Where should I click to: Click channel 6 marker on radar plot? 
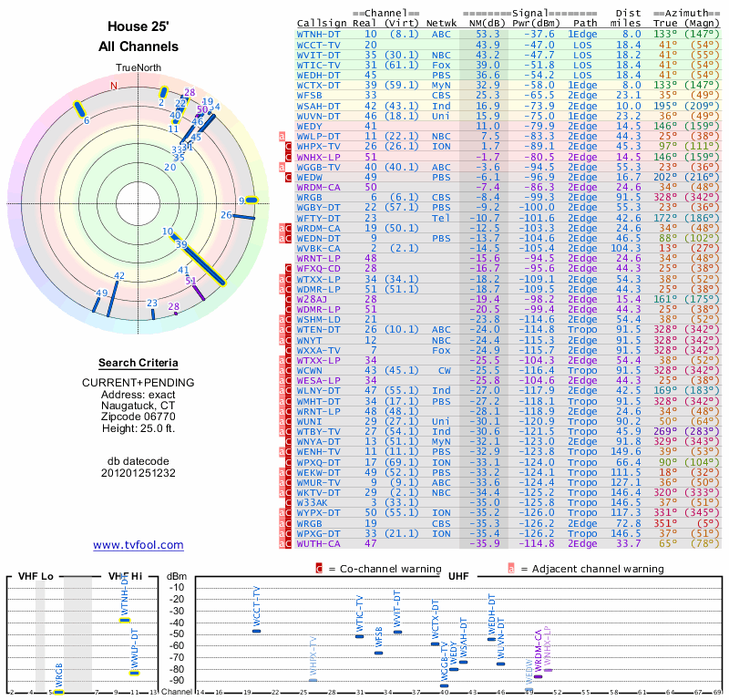click(x=79, y=109)
